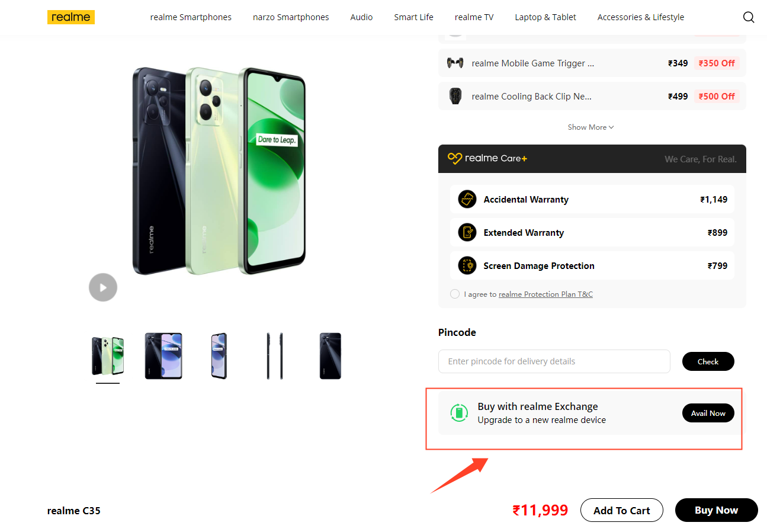Expand the Show More accessories list
This screenshot has height=532, width=767.
click(591, 127)
